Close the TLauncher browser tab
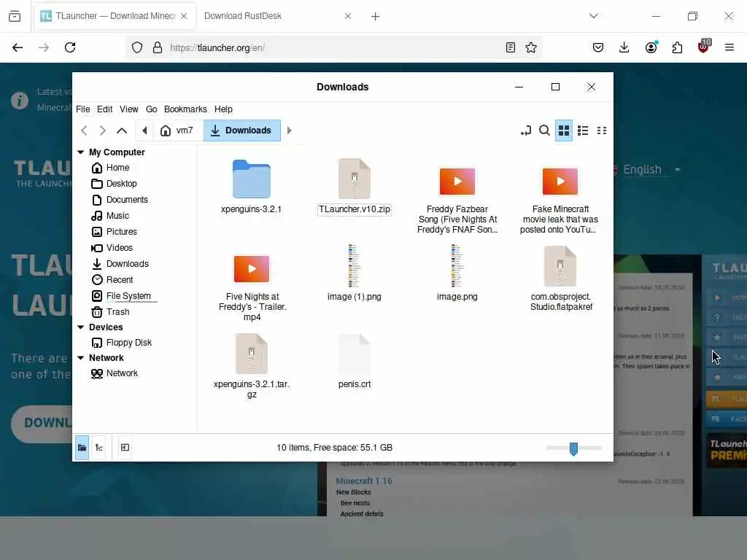The image size is (747, 560). 184,16
